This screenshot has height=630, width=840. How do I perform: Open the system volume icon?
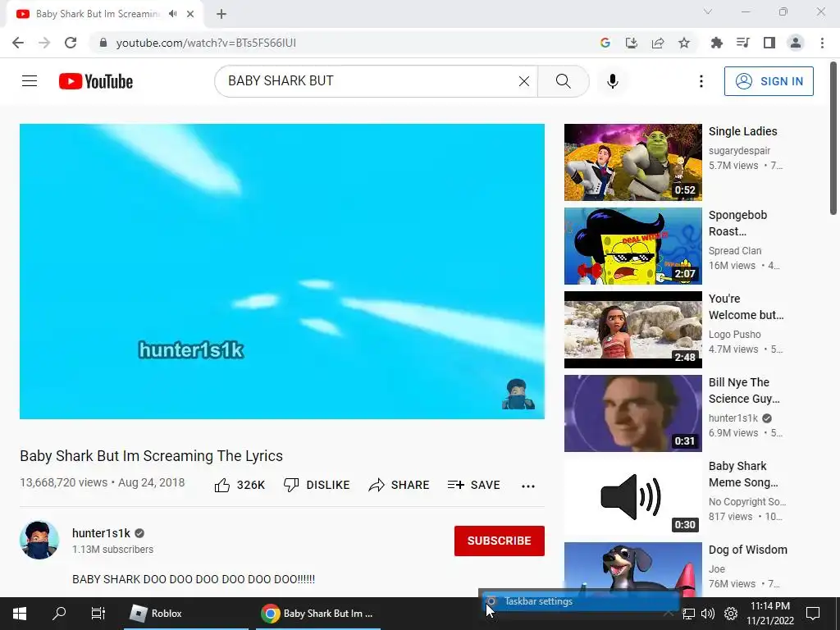(x=708, y=614)
